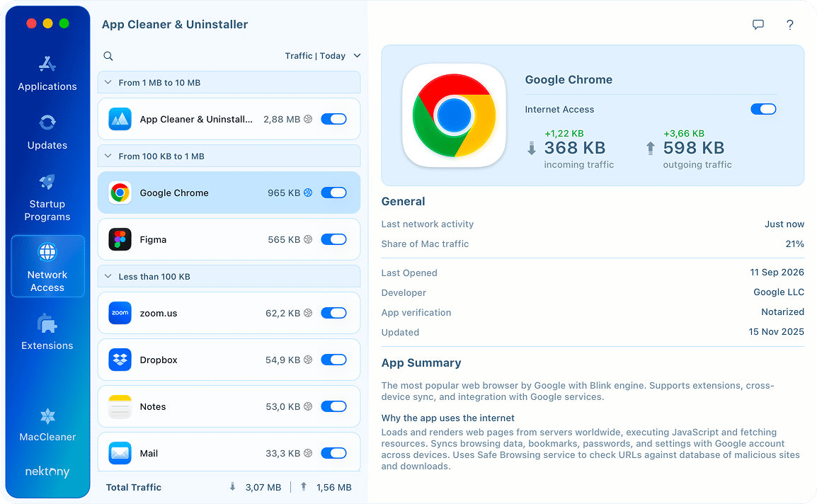Click the globe icon beside 33,3 KB
The width and height of the screenshot is (817, 504).
[308, 454]
